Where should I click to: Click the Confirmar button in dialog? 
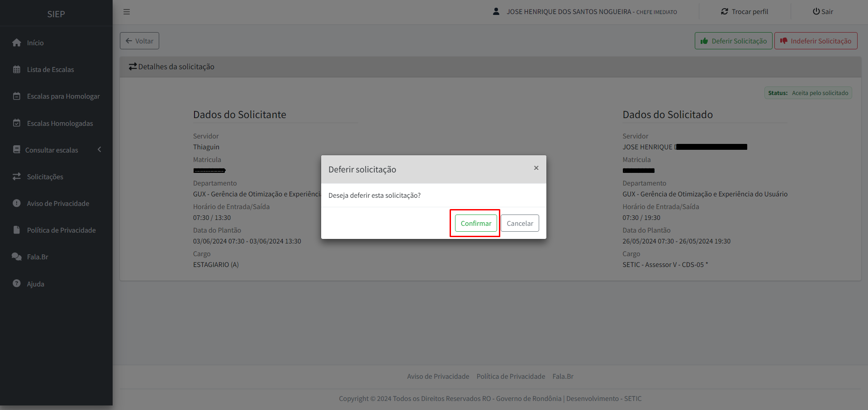click(x=476, y=223)
